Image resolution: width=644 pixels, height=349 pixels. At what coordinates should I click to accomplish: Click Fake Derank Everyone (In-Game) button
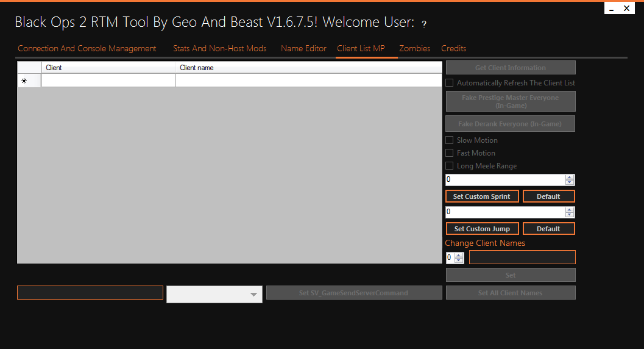pos(510,124)
